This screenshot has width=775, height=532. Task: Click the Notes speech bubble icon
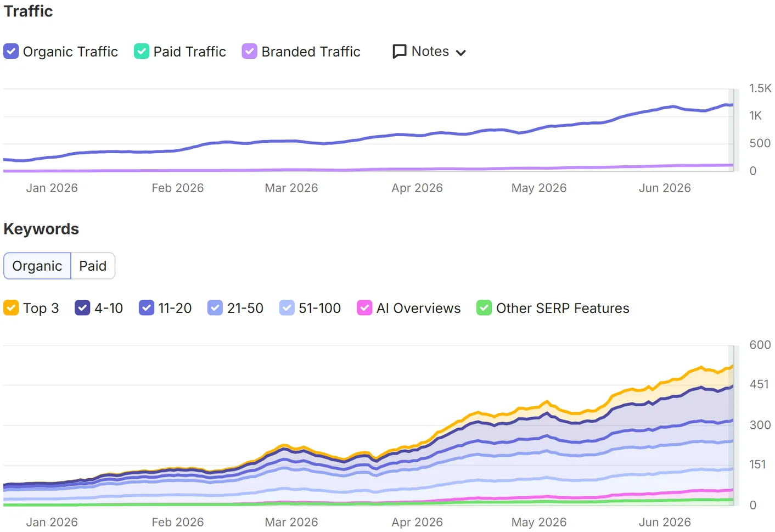coord(400,52)
